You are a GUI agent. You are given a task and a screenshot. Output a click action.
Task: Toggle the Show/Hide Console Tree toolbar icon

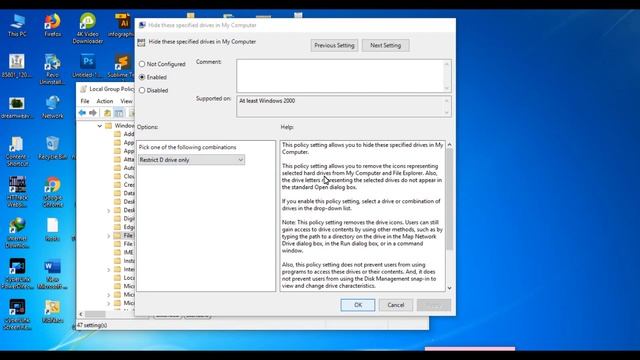pyautogui.click(x=119, y=113)
